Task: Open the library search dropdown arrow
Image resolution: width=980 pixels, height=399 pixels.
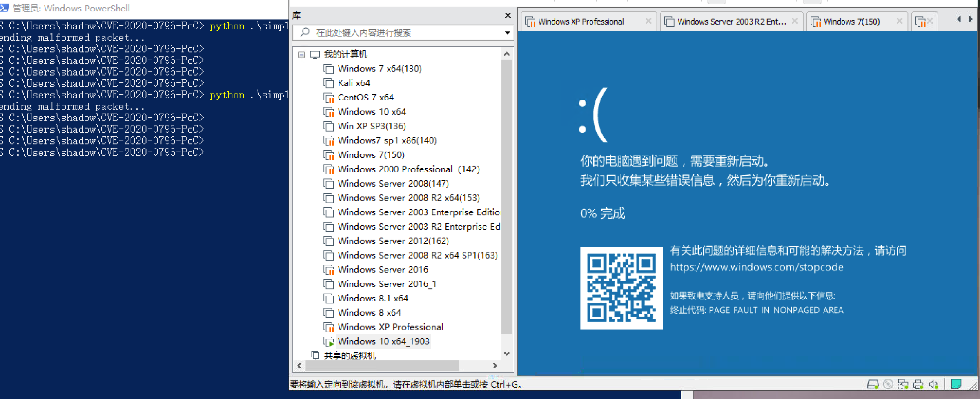Action: pos(507,33)
